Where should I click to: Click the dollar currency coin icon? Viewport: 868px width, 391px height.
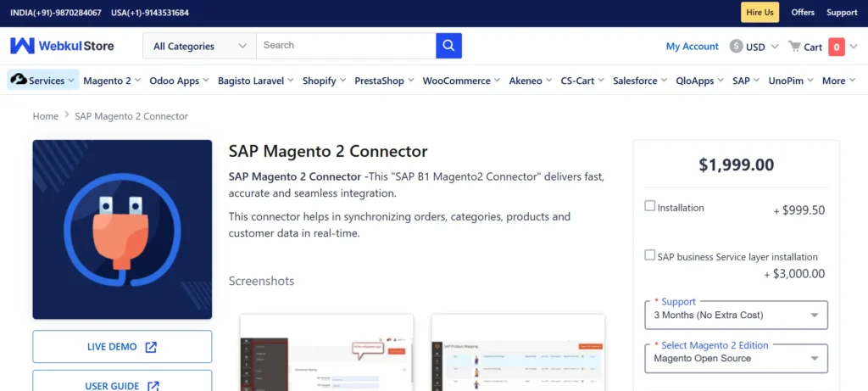pyautogui.click(x=736, y=46)
